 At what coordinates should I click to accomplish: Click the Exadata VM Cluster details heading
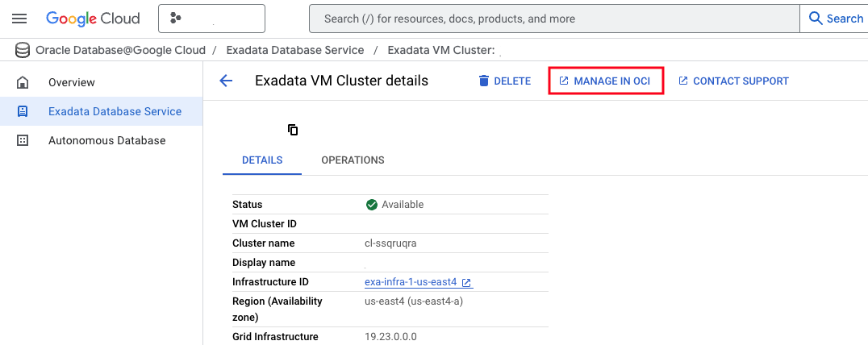coord(341,81)
